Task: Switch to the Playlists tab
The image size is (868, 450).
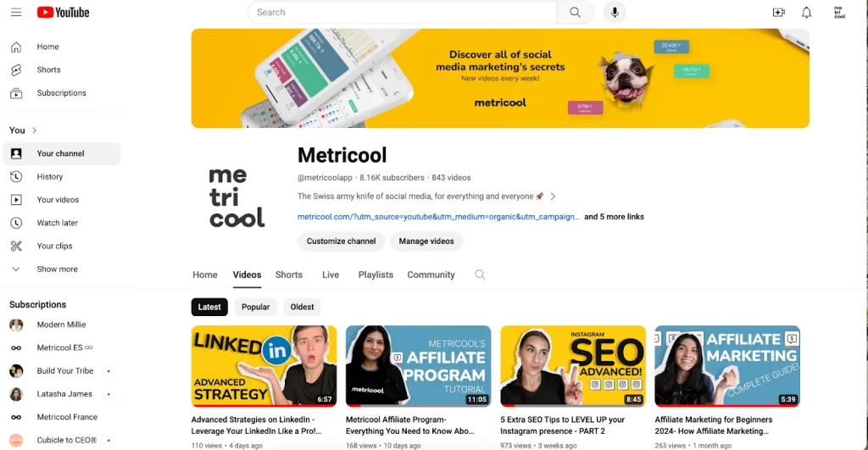Action: click(x=376, y=275)
